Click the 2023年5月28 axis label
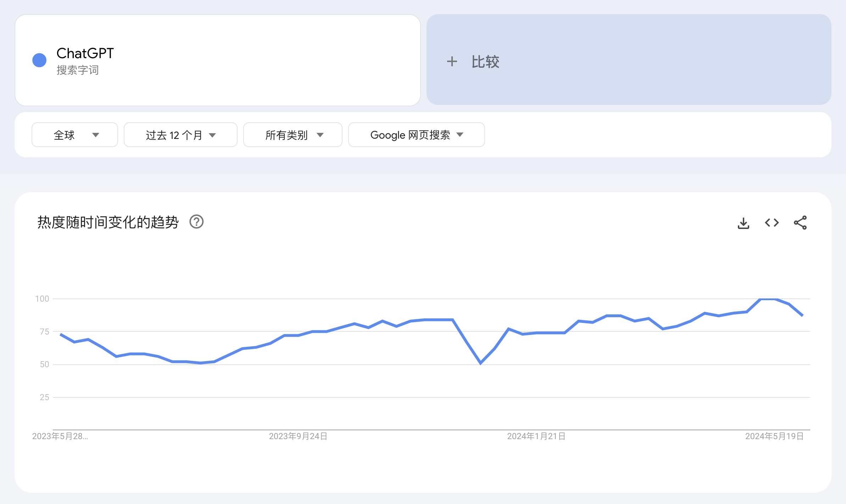Viewport: 846px width, 504px height. tap(60, 436)
